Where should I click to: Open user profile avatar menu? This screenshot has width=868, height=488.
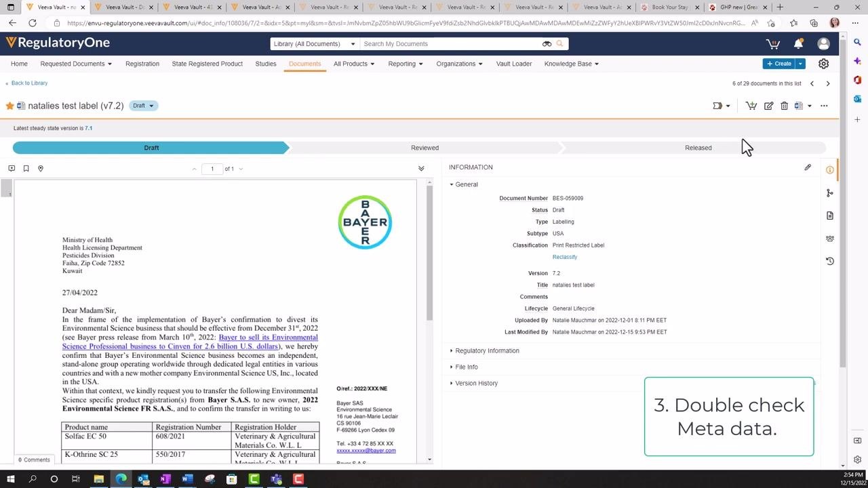click(x=823, y=44)
